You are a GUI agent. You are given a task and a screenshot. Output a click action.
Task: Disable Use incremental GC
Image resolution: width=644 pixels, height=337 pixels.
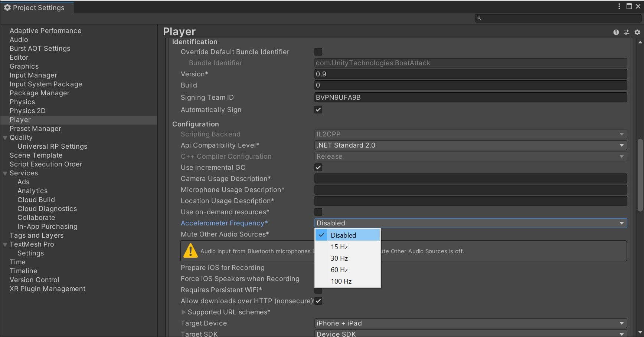[x=318, y=167]
